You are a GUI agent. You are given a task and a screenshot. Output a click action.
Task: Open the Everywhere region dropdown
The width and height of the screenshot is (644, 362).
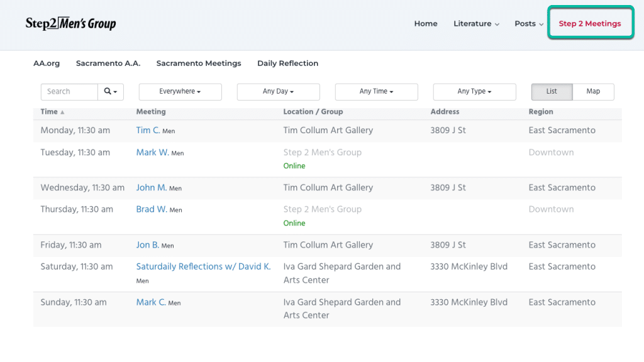click(x=180, y=92)
